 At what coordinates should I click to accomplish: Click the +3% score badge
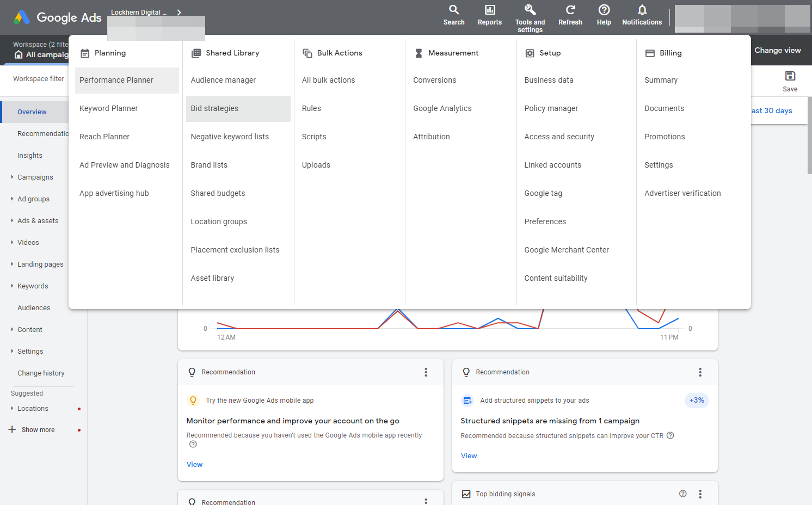pos(697,401)
